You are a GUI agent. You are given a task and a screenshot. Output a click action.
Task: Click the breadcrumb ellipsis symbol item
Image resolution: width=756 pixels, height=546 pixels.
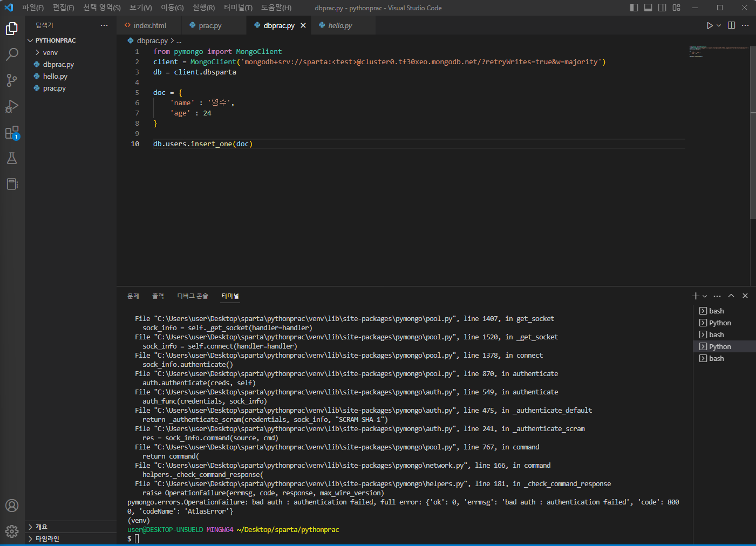click(x=179, y=40)
